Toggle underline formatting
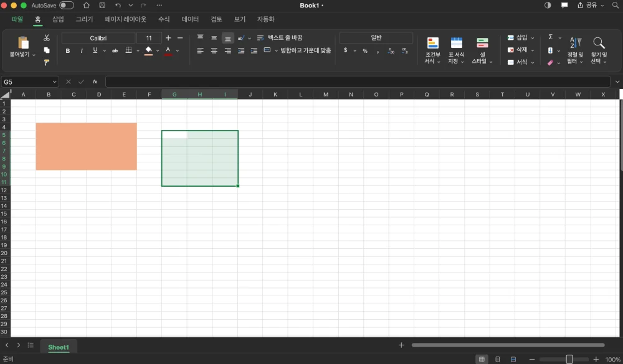This screenshot has height=364, width=623. click(x=95, y=50)
